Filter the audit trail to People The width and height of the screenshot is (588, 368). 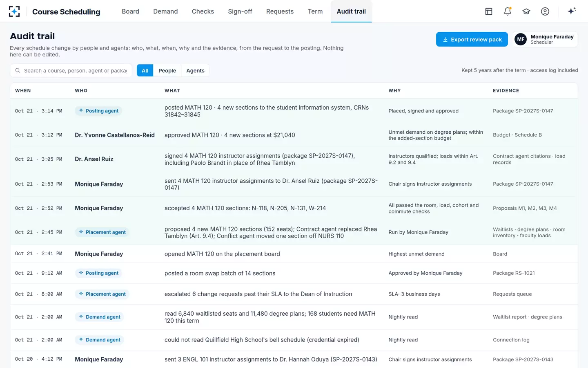pyautogui.click(x=167, y=70)
